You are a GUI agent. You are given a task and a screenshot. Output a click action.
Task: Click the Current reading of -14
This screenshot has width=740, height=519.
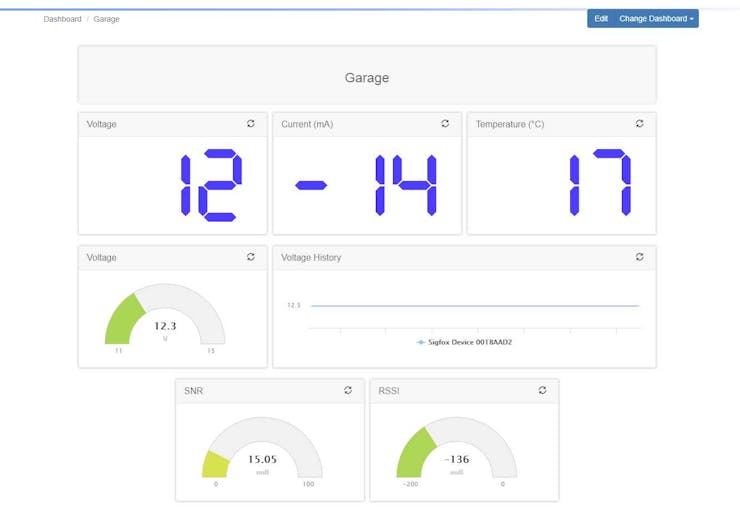[x=366, y=185]
